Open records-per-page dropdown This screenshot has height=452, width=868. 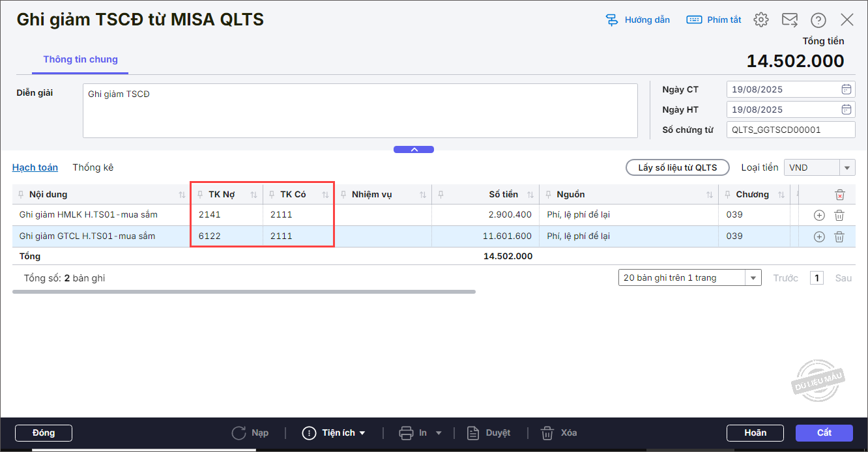[753, 278]
